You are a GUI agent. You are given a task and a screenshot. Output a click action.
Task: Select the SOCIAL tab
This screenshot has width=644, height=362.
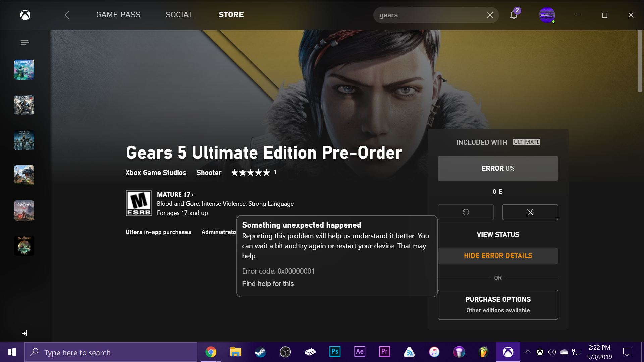[x=179, y=15]
